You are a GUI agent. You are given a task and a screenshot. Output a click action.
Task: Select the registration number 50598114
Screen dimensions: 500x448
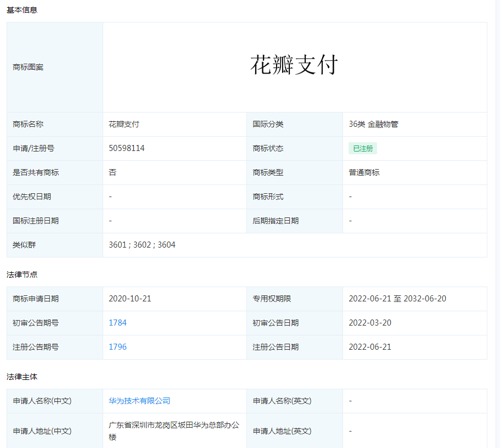(127, 148)
